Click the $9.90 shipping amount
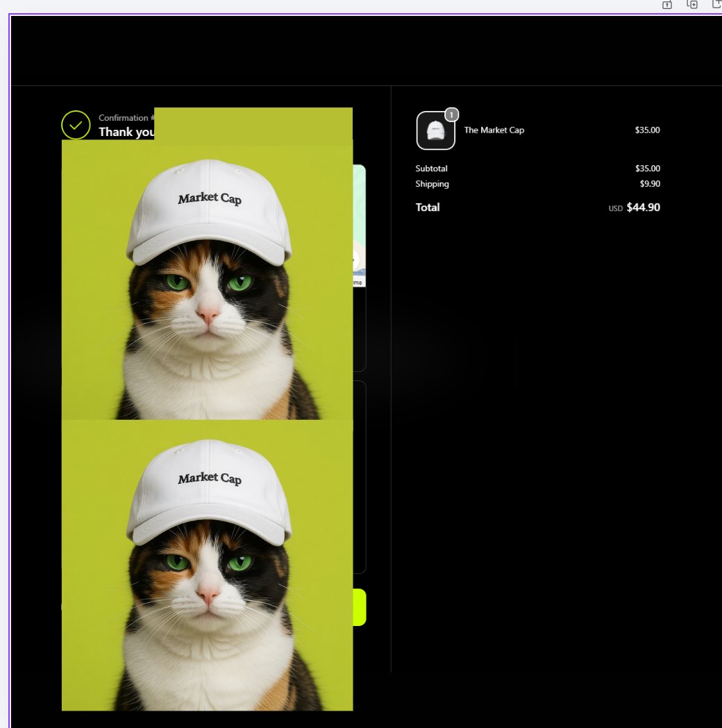 coord(650,184)
